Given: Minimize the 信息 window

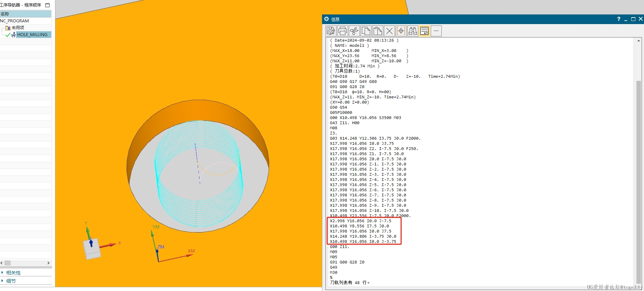Looking at the screenshot, I should pyautogui.click(x=626, y=19).
